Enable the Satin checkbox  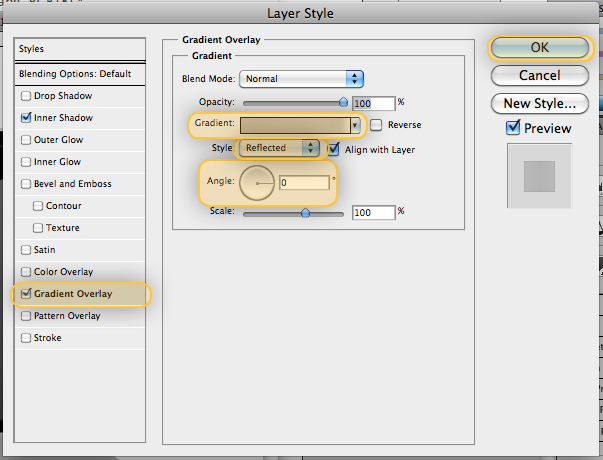26,250
